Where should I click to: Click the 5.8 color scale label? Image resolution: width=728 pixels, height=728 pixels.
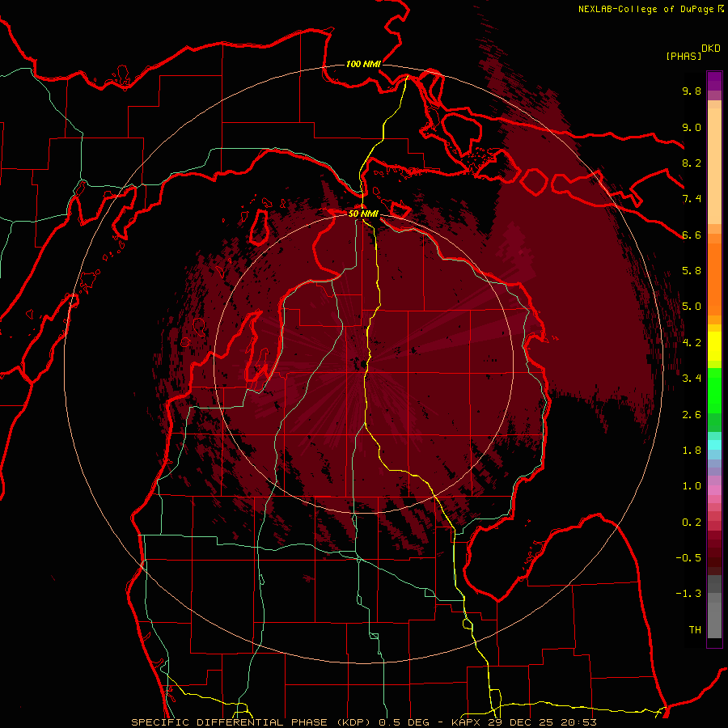pyautogui.click(x=692, y=271)
